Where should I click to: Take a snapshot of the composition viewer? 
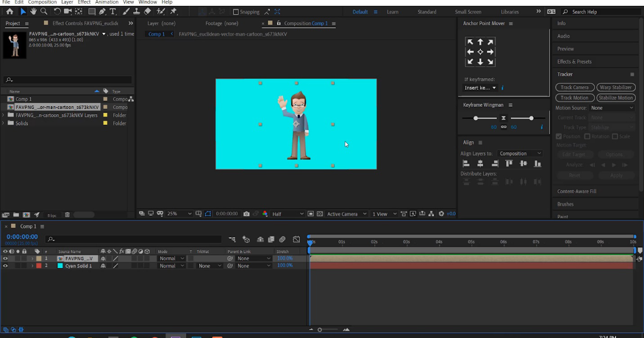(246, 213)
